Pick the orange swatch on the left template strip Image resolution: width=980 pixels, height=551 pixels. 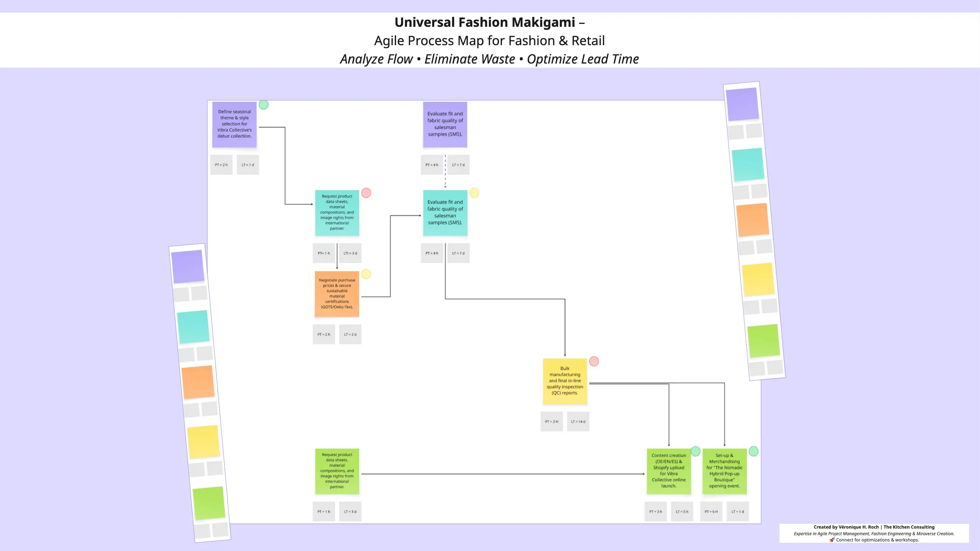198,382
